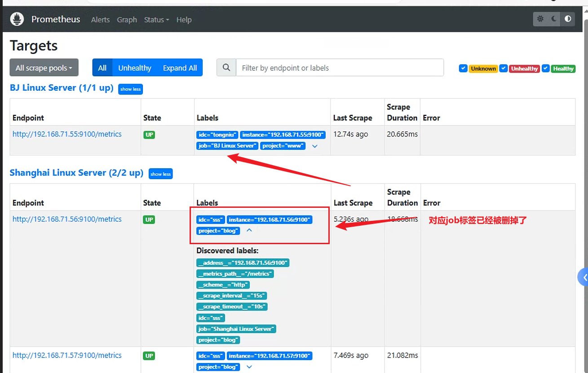Click show less for BJ Linux Server

[x=130, y=89]
